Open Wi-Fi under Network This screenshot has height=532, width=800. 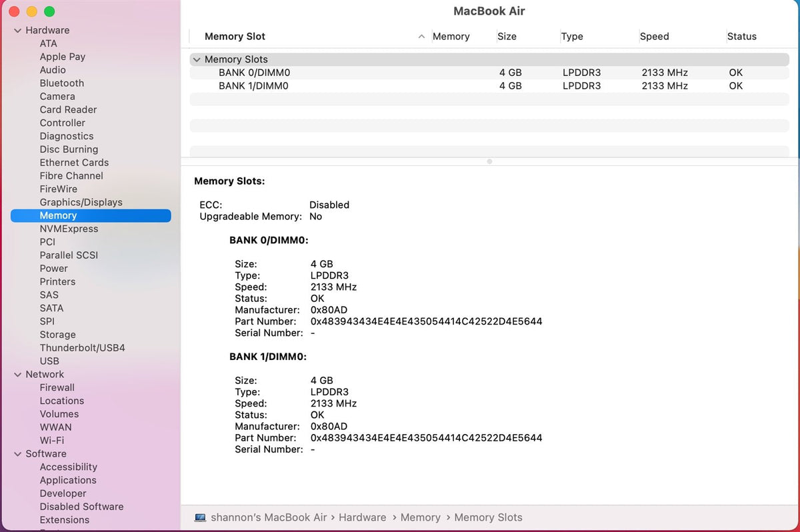51,440
